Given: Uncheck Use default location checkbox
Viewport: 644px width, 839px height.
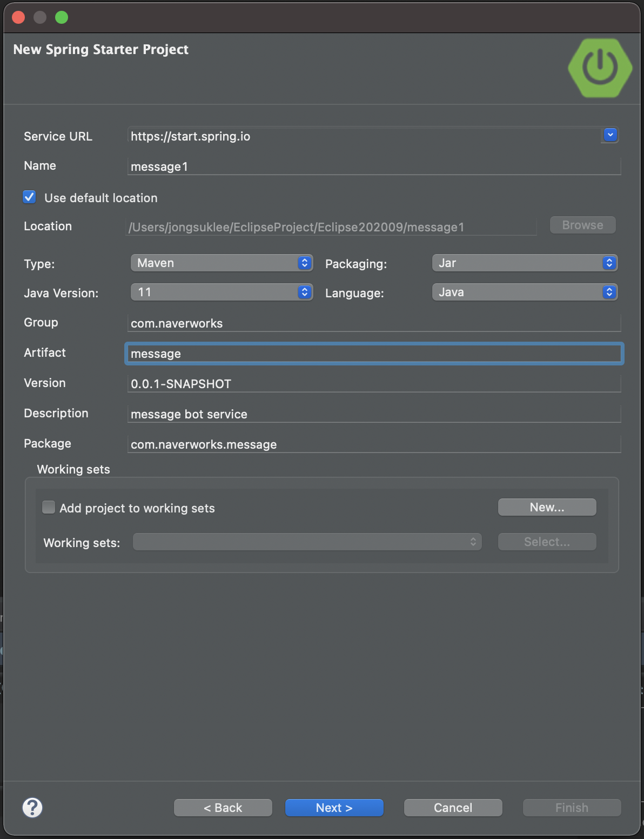Looking at the screenshot, I should tap(30, 197).
